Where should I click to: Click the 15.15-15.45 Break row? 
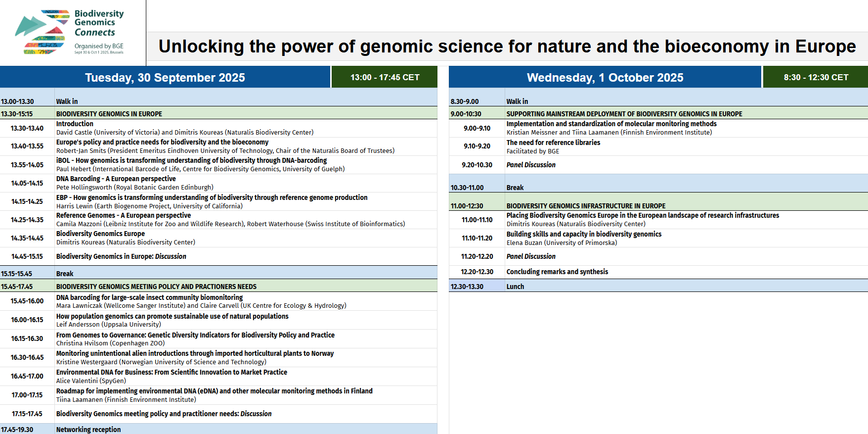click(x=218, y=273)
